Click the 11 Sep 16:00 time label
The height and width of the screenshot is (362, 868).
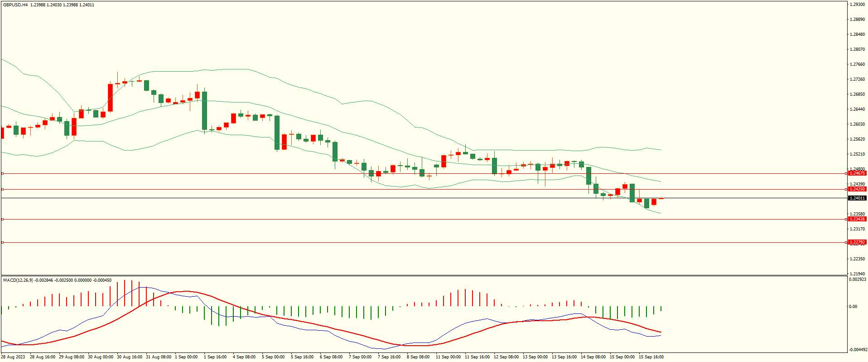pos(477,357)
